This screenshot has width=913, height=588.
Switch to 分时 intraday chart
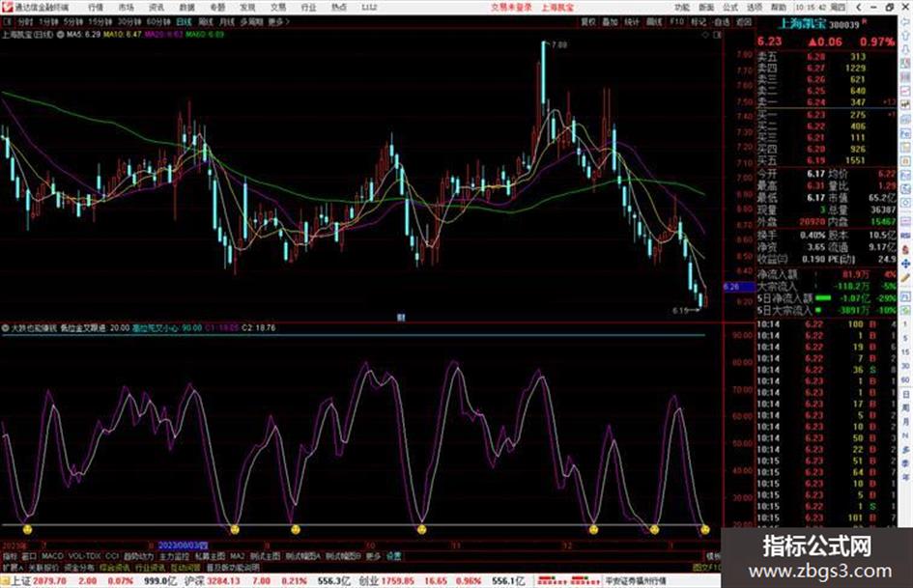coord(24,21)
